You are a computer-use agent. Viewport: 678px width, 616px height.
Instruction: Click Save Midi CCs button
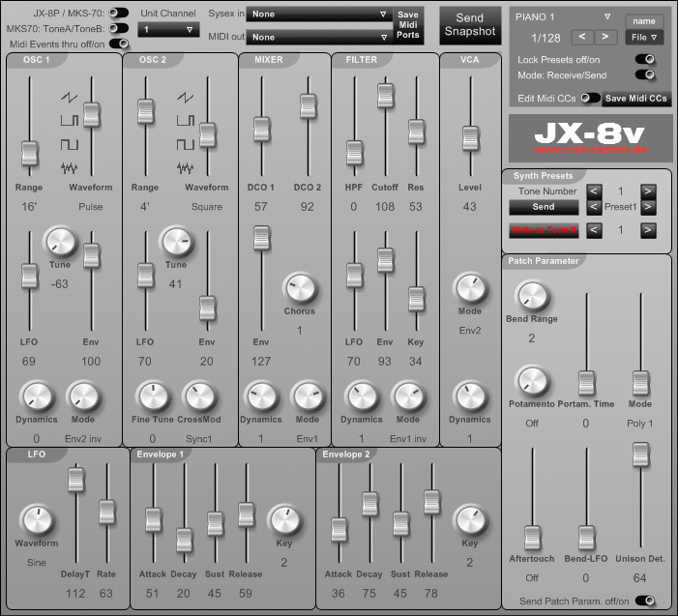(636, 99)
